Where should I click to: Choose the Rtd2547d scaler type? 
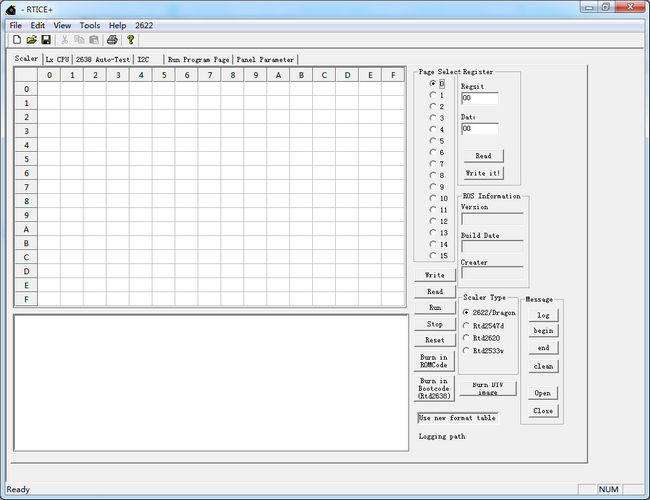[x=466, y=325]
